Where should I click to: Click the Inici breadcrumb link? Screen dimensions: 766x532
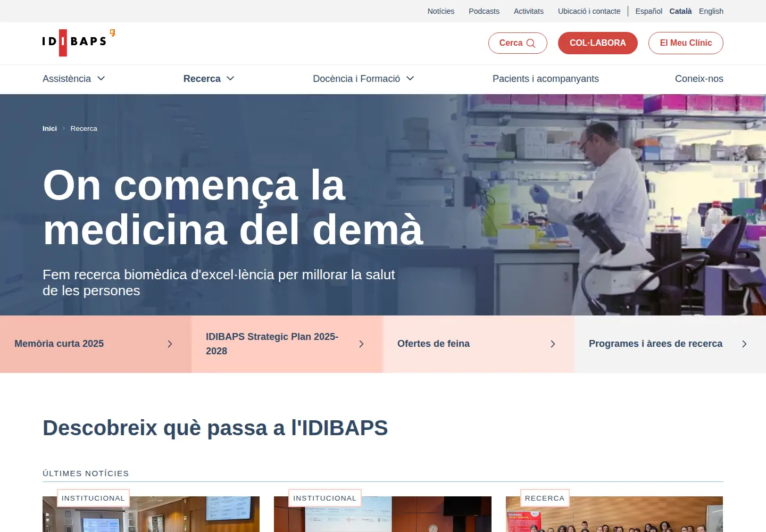pos(49,129)
